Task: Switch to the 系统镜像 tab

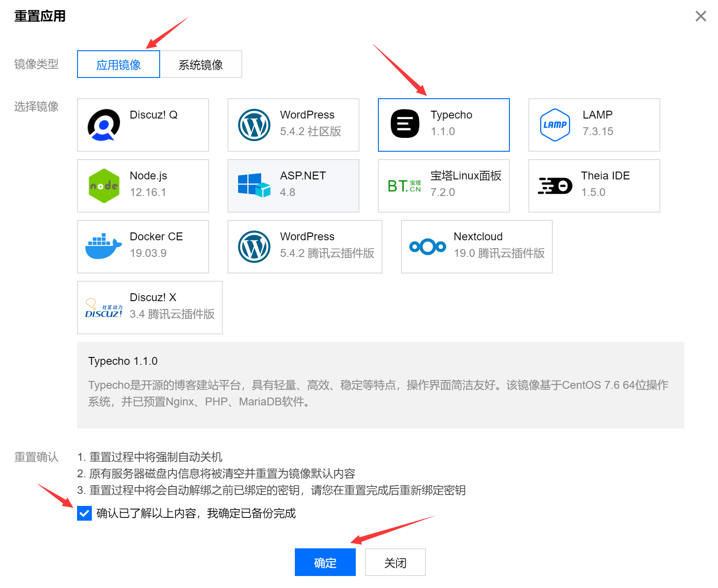Action: 201,64
